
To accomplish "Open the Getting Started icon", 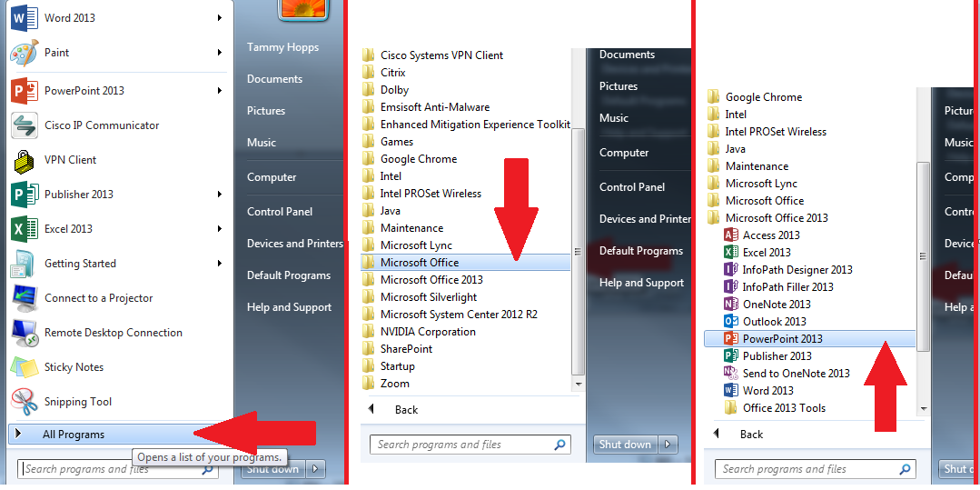I will 24,264.
